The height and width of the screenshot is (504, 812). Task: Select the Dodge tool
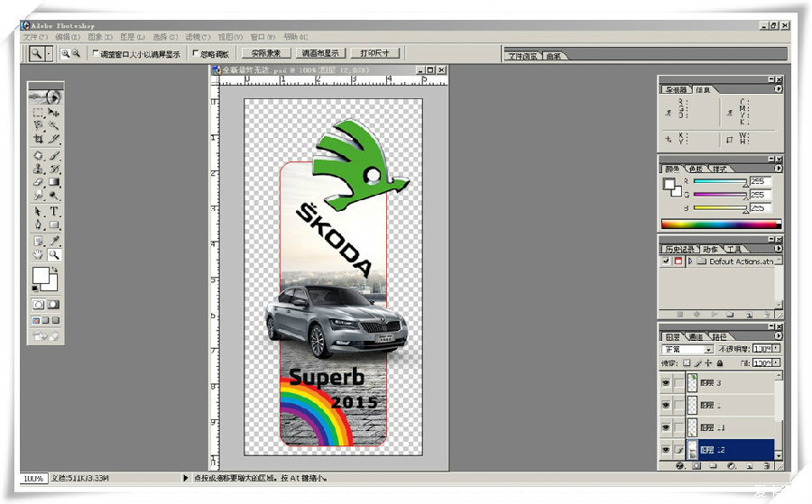pos(53,195)
